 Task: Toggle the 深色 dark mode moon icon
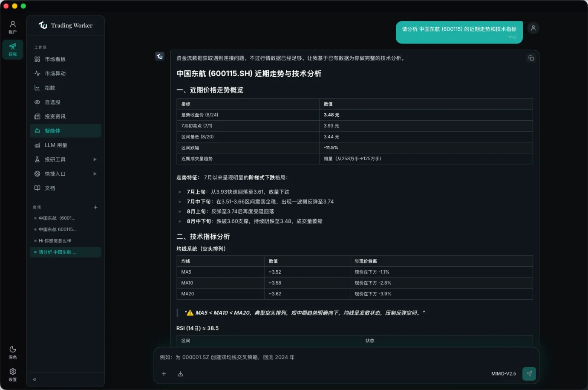point(13,352)
